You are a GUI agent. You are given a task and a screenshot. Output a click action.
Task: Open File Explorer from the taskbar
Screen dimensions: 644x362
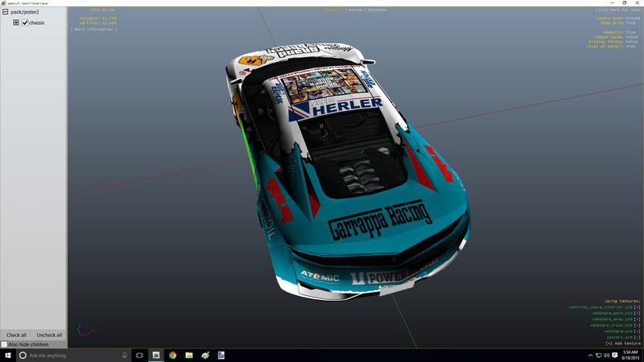189,356
